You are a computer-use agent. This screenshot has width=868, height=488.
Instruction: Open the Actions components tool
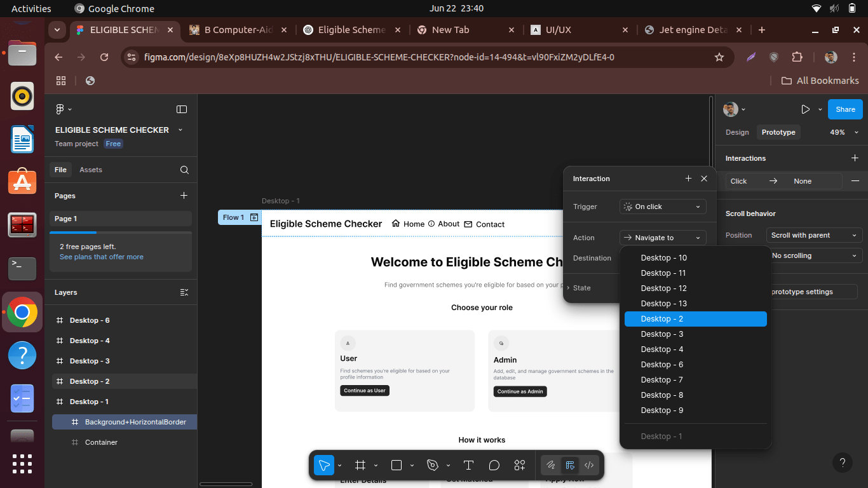[x=520, y=465]
